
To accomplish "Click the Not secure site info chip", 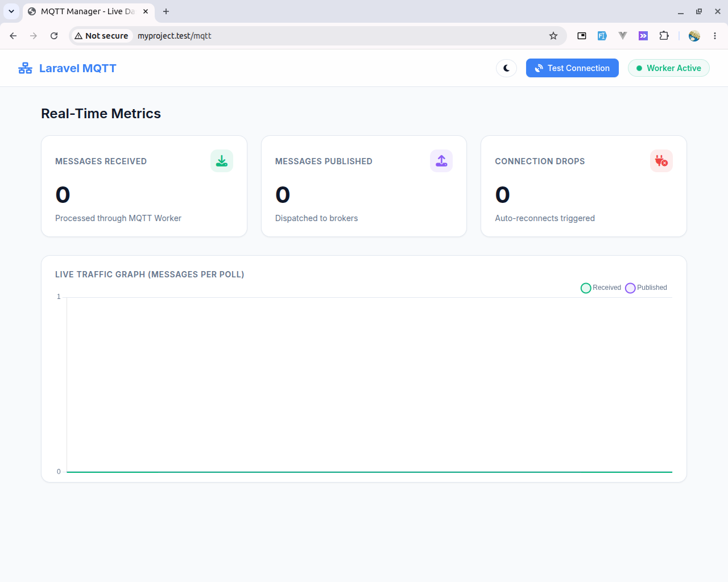I will 102,36.
